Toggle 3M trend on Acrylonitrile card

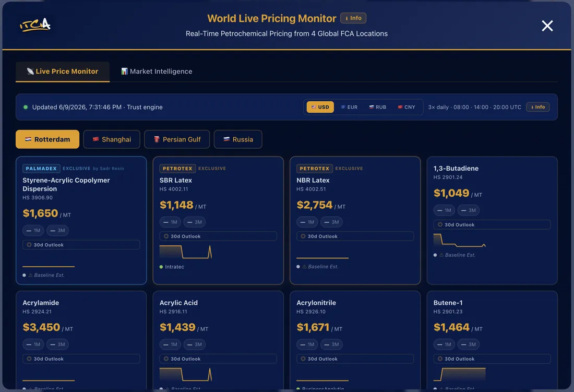(331, 345)
